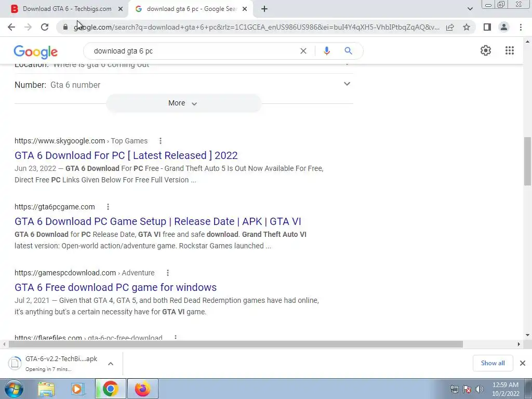Click the https://gta6pcgame.com URL text
This screenshot has height=399, width=532.
pos(55,207)
